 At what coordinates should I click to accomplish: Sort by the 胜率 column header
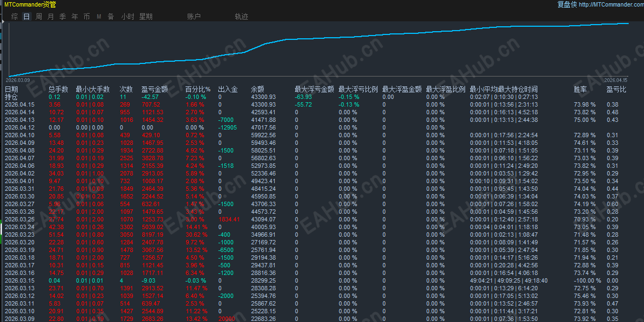(581, 89)
